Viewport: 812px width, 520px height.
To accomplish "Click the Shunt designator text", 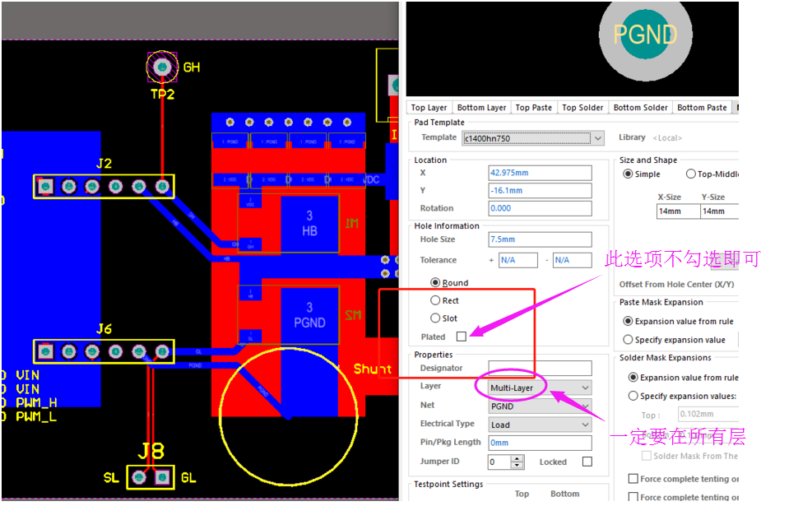I will (x=373, y=369).
